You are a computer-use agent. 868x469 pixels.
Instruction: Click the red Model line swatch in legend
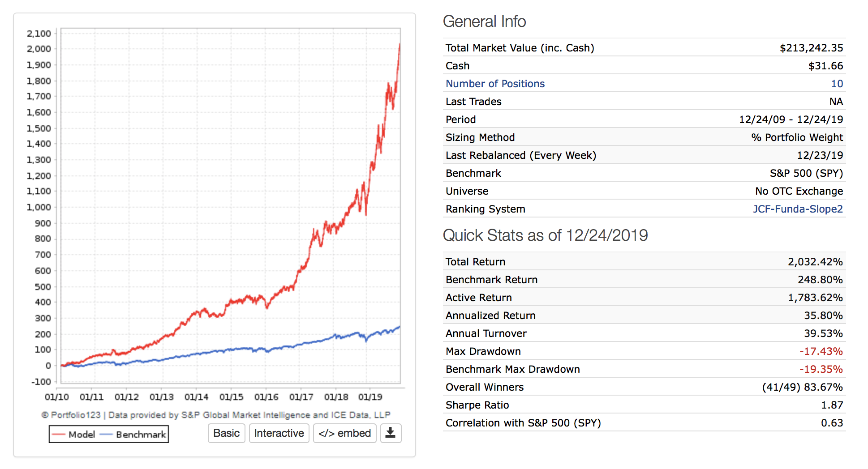[x=58, y=435]
